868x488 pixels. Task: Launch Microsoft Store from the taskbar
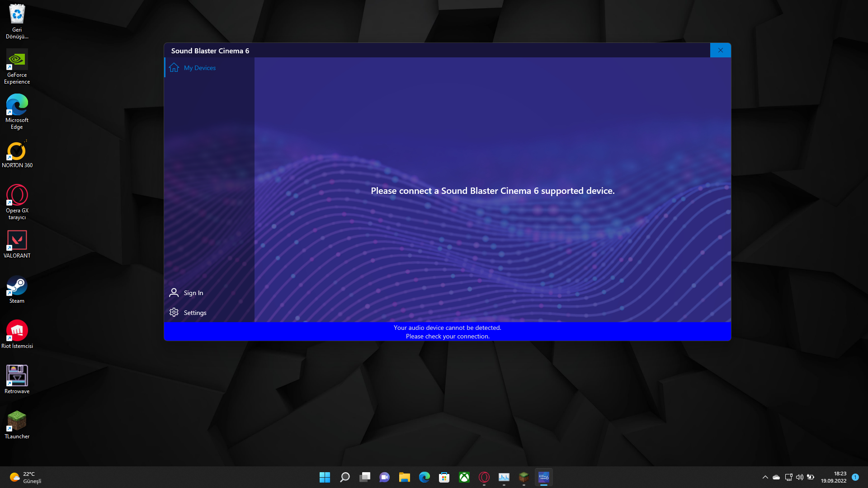pyautogui.click(x=444, y=477)
